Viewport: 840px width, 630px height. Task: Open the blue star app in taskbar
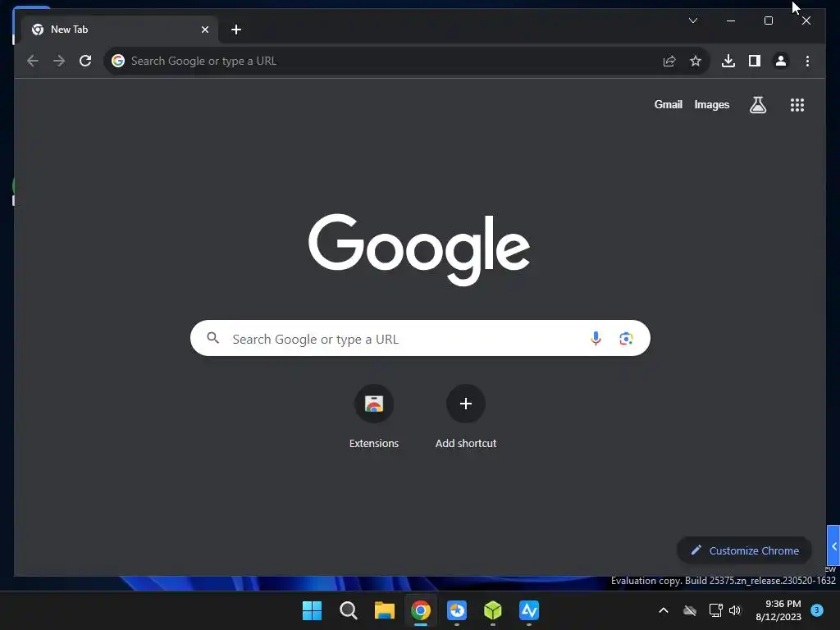[x=456, y=610]
